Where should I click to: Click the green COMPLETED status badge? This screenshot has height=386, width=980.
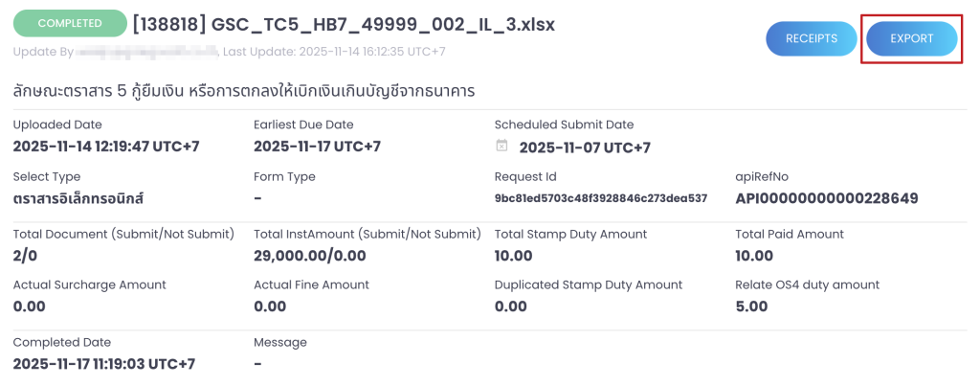70,23
